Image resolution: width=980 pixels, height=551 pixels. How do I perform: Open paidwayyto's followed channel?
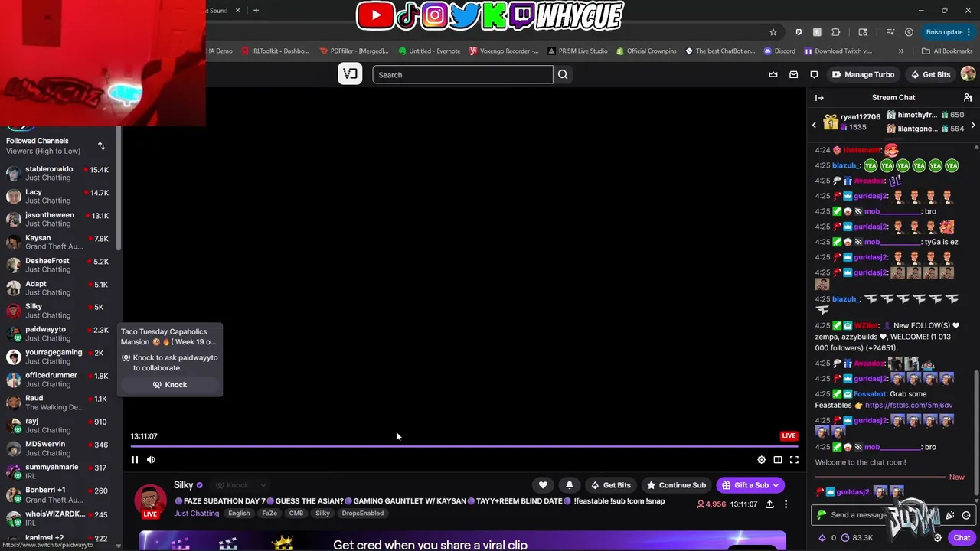[x=58, y=334]
